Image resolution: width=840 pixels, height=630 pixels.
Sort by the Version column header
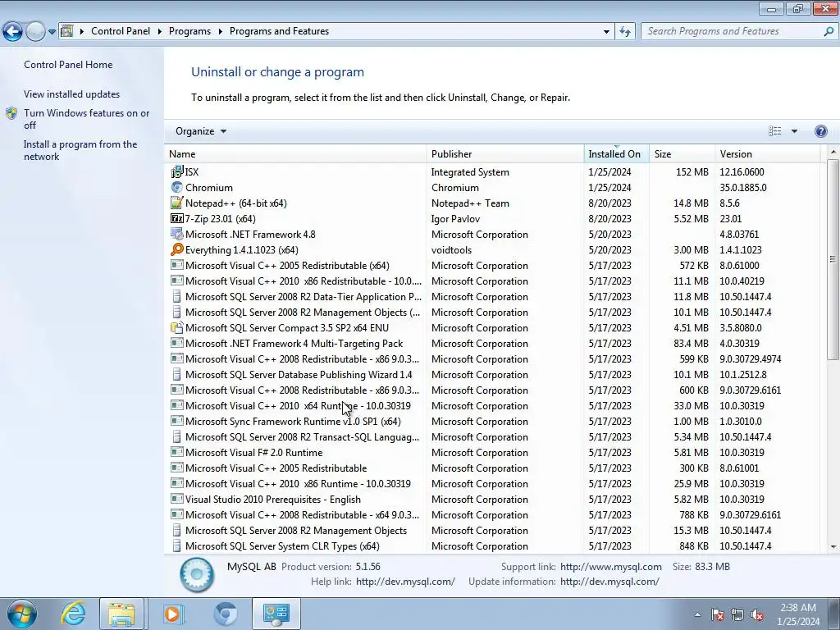pos(768,153)
